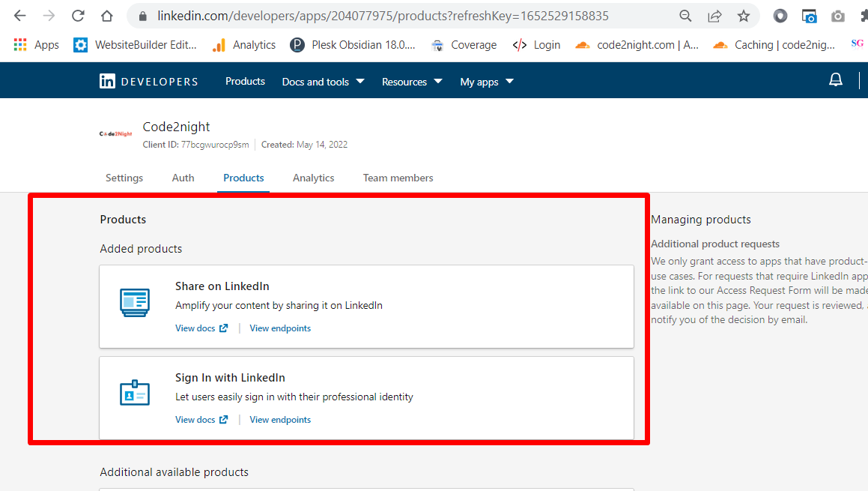Open code2night.com bookmark
Screen dimensions: 868x491
(x=637, y=45)
